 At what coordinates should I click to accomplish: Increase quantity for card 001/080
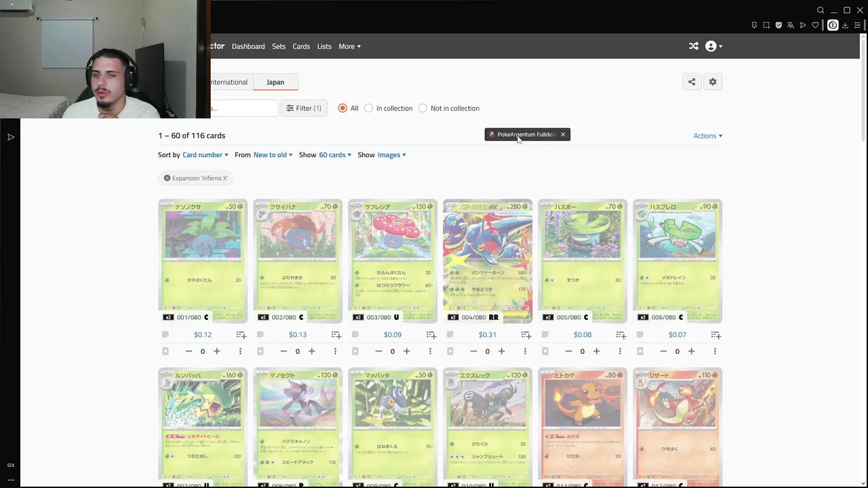click(x=217, y=351)
